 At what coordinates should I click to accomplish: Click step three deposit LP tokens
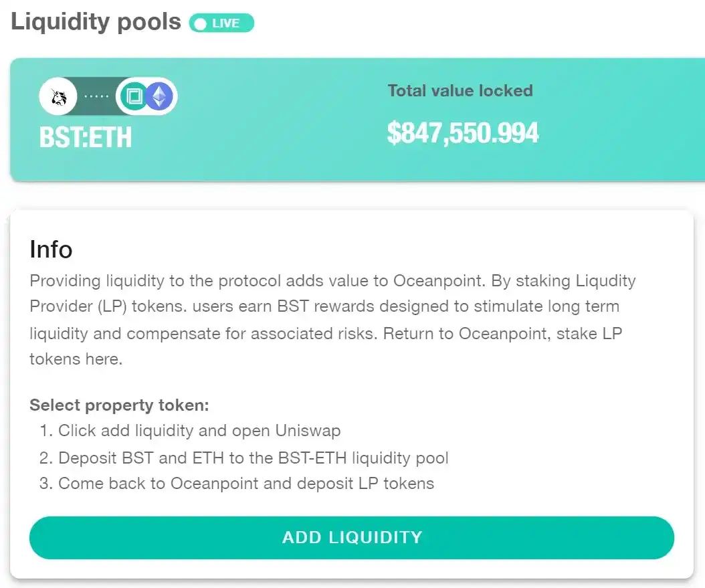[x=237, y=483]
